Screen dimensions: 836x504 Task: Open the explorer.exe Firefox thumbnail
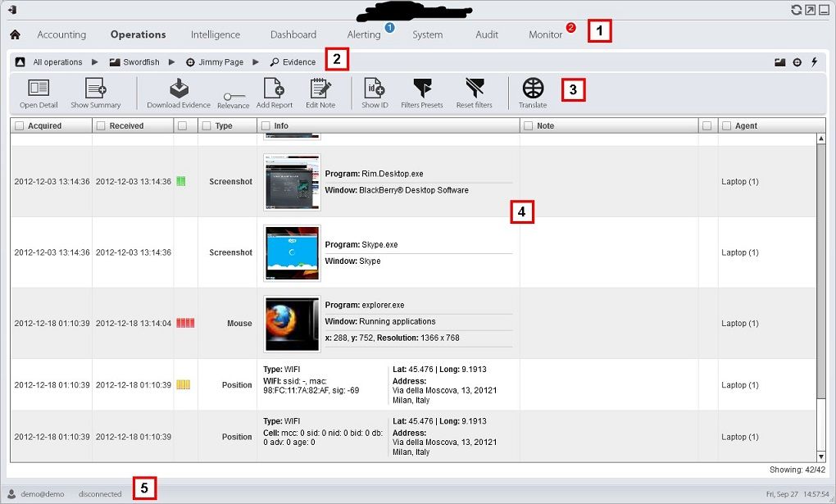(x=292, y=325)
